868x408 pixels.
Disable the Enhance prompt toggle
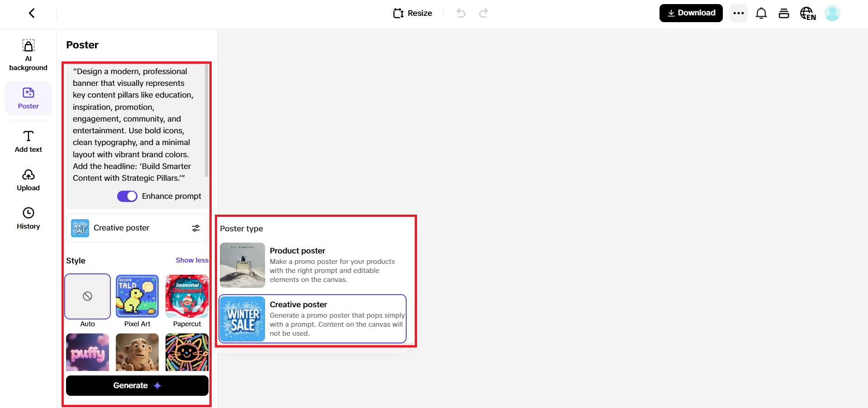(x=127, y=196)
